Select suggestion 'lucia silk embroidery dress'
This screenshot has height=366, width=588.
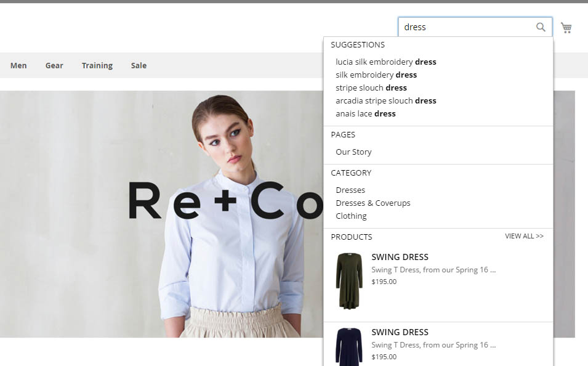tap(386, 62)
